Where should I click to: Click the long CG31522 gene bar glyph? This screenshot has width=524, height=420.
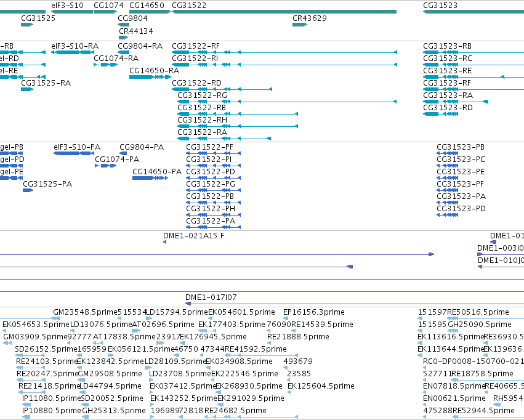pyautogui.click(x=284, y=12)
